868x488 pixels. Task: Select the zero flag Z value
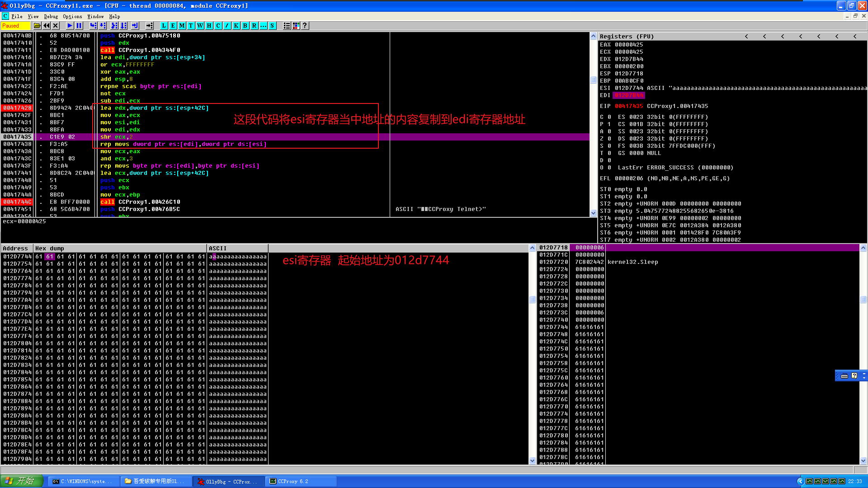[x=609, y=139]
